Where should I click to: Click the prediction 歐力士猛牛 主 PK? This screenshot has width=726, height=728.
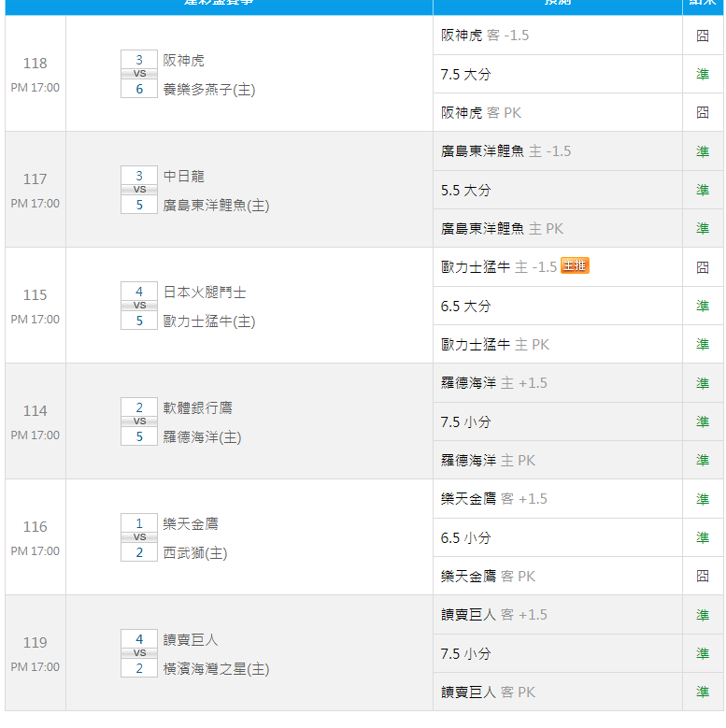pyautogui.click(x=495, y=344)
